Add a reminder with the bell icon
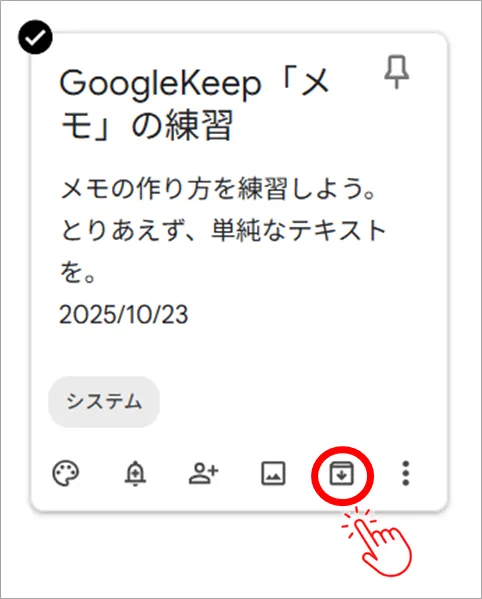Image resolution: width=482 pixels, height=599 pixels. pyautogui.click(x=135, y=474)
